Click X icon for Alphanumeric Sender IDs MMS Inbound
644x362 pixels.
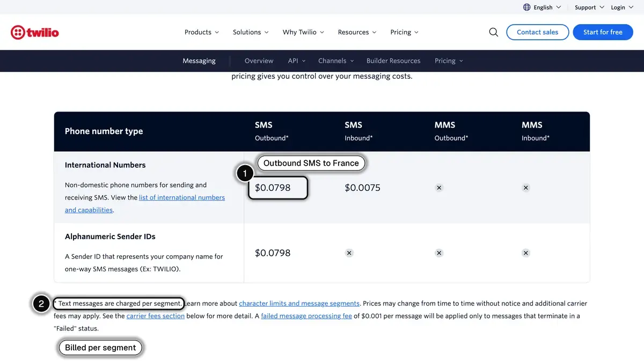[x=526, y=253]
